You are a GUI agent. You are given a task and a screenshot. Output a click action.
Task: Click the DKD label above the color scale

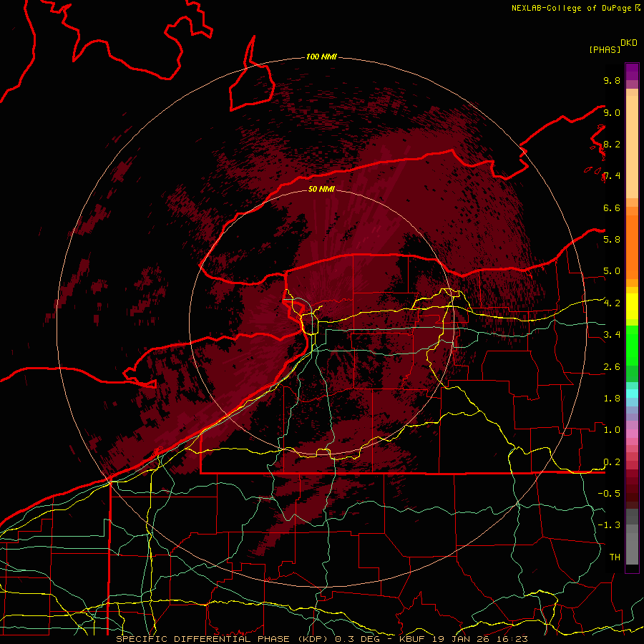tap(629, 43)
